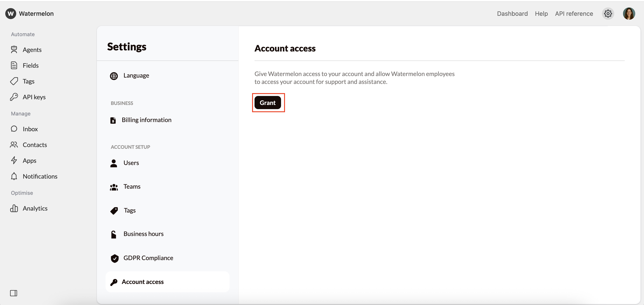
Task: Go to the Dashboard
Action: pos(512,14)
